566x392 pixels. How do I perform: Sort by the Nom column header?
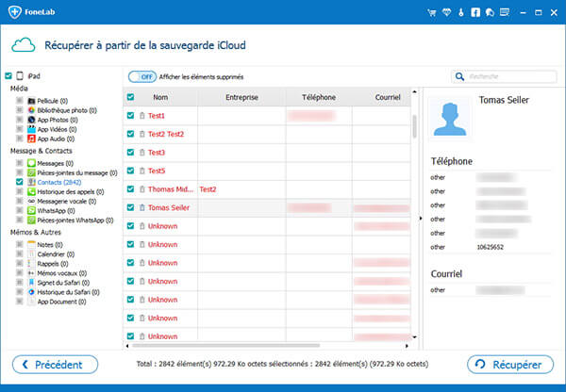coord(160,97)
